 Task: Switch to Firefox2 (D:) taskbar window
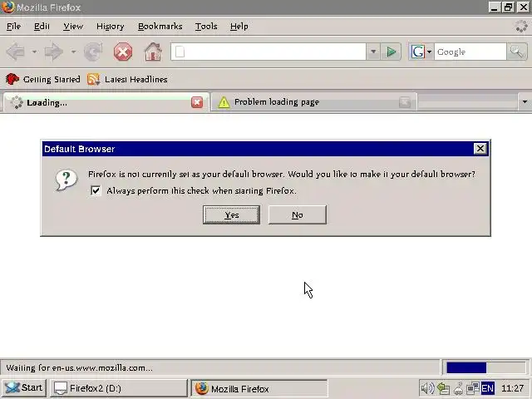118,388
